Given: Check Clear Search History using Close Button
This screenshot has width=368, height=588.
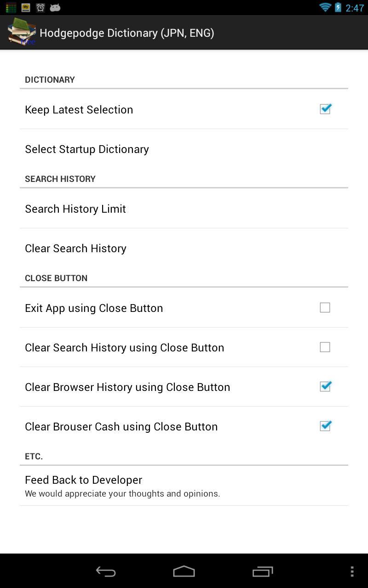Looking at the screenshot, I should pyautogui.click(x=325, y=347).
